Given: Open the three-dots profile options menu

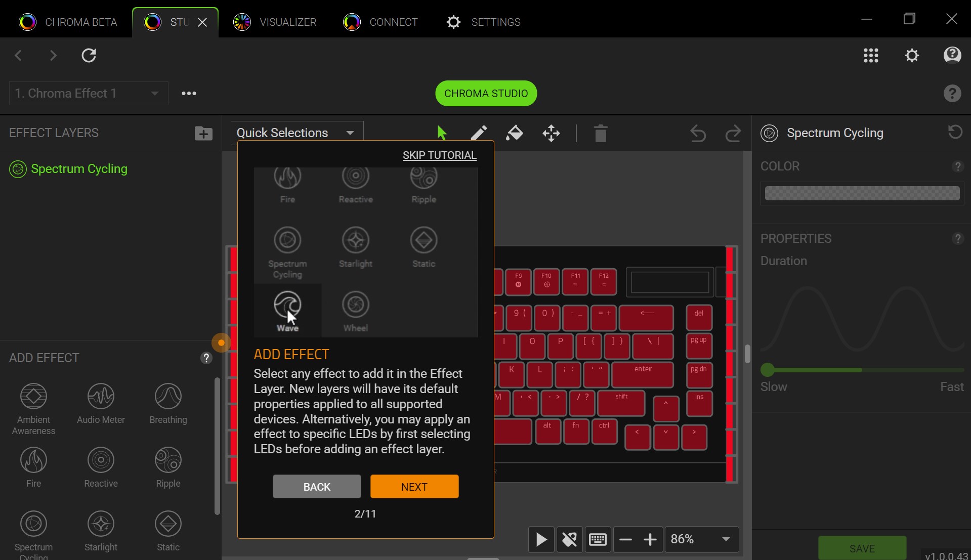Looking at the screenshot, I should click(189, 93).
